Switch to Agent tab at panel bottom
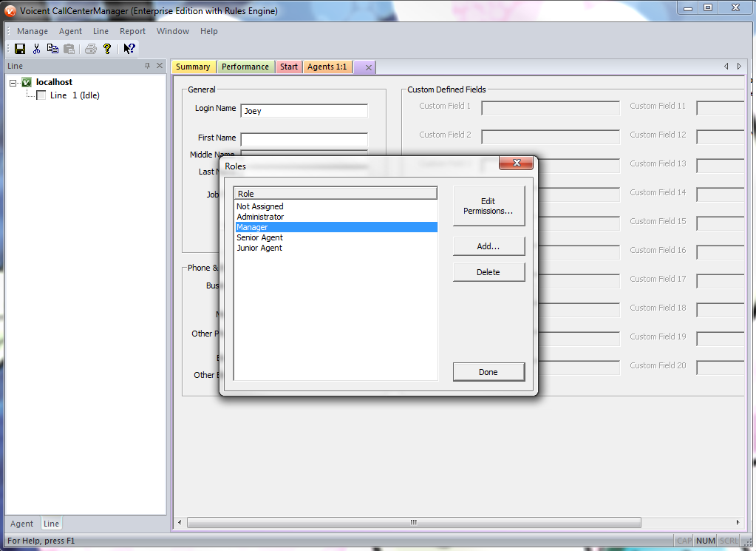Screen dimensions: 756x551 click(21, 524)
